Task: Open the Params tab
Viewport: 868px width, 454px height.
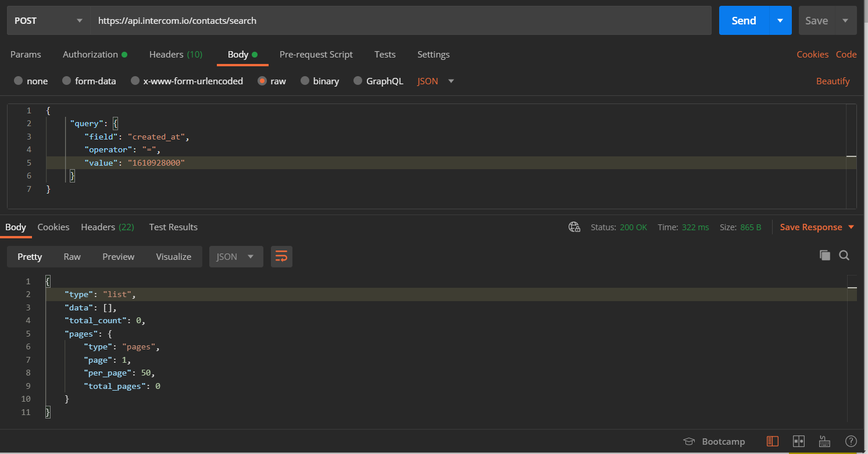Action: click(x=26, y=55)
